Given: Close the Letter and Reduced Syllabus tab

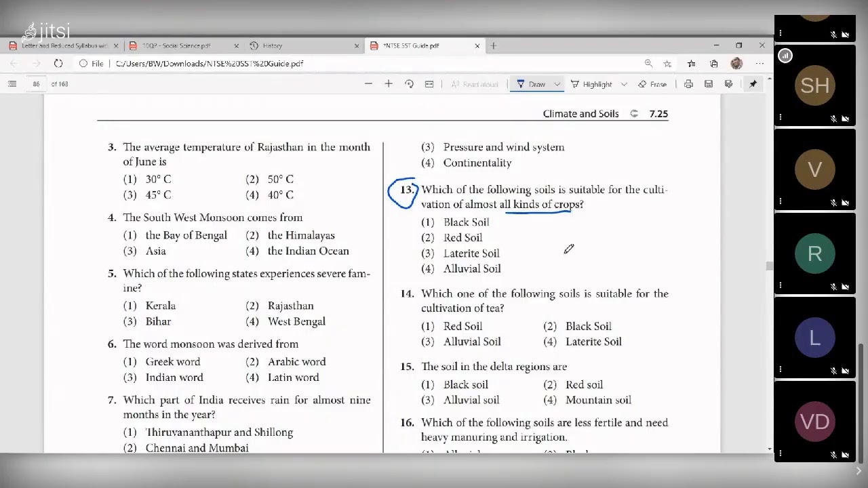Looking at the screenshot, I should coord(116,46).
